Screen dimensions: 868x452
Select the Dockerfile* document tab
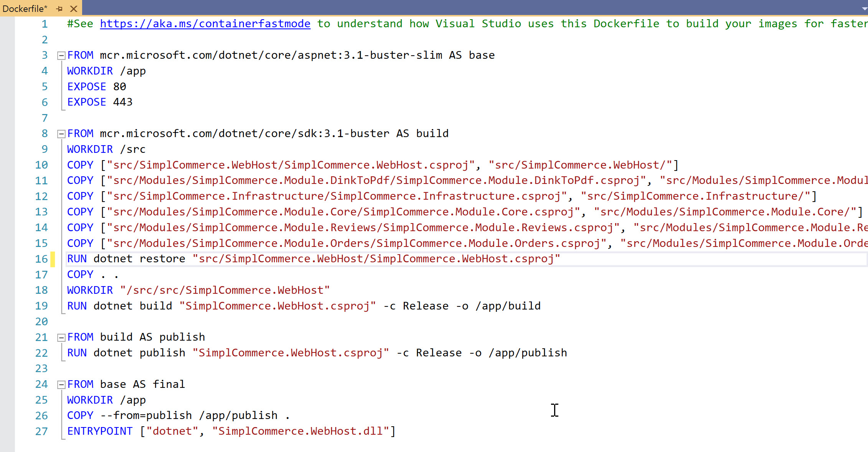[25, 8]
